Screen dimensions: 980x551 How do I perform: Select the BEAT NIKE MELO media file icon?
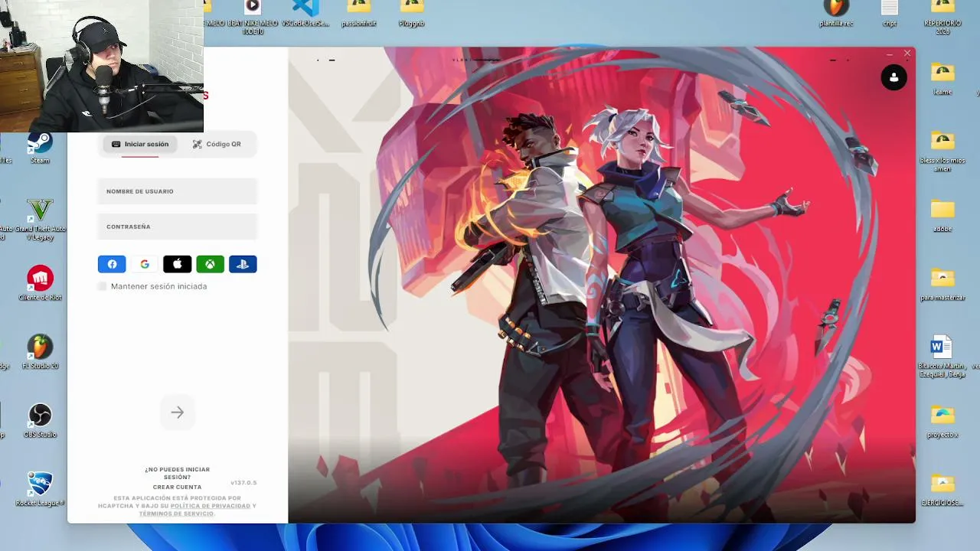(252, 17)
